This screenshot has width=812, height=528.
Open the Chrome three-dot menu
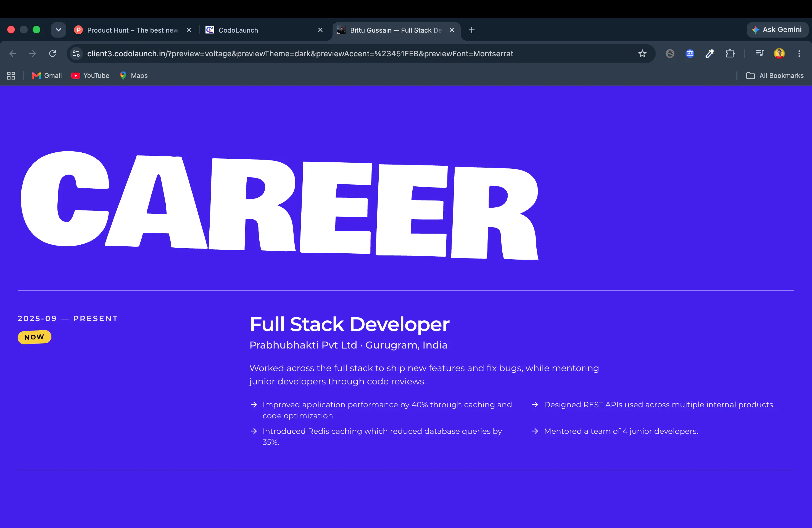pos(799,54)
